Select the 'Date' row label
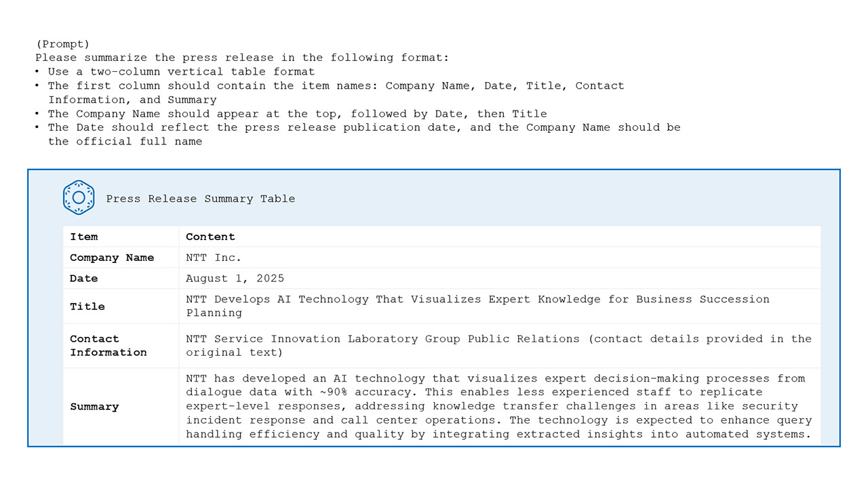868x488 pixels. [84, 279]
